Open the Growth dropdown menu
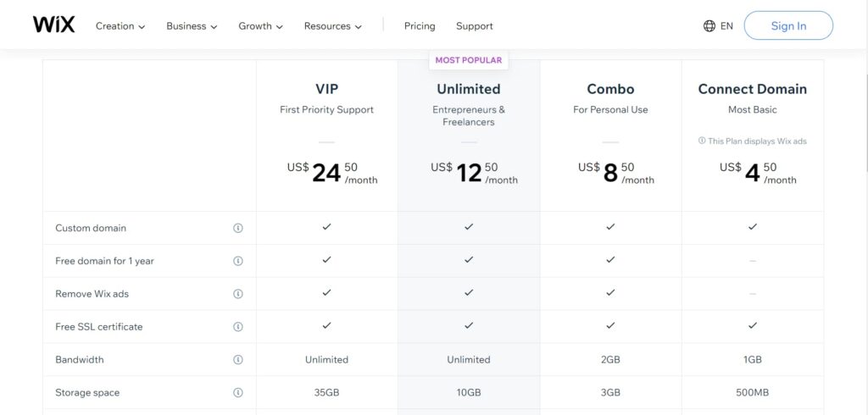 [x=260, y=26]
